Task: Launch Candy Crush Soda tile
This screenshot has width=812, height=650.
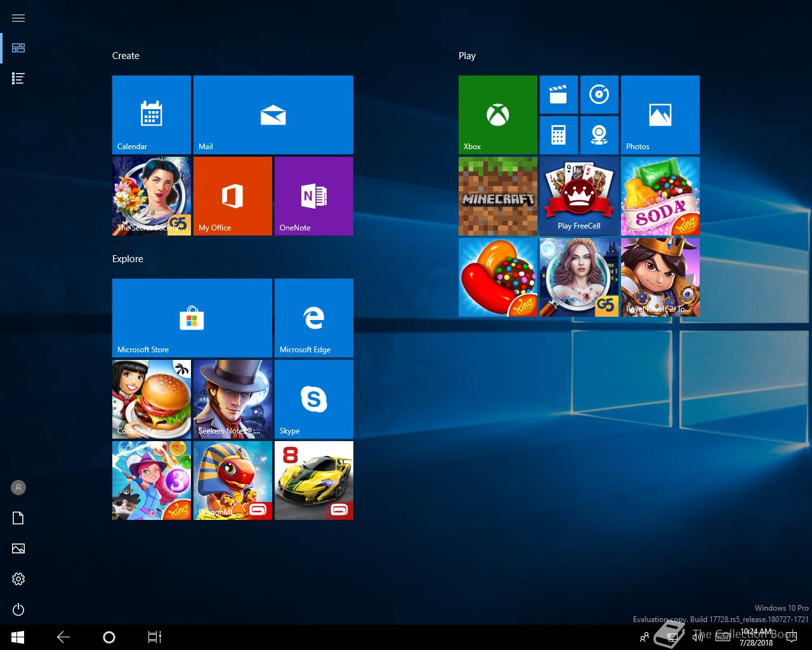Action: click(x=660, y=196)
